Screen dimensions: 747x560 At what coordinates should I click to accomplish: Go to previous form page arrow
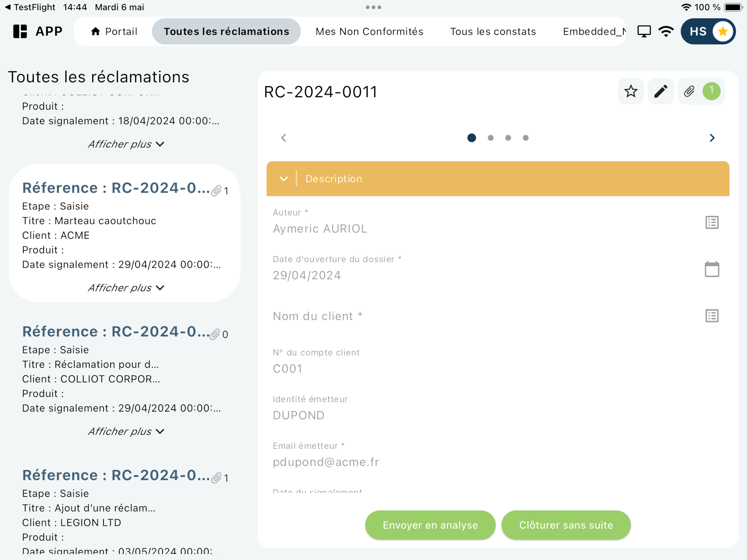[284, 138]
